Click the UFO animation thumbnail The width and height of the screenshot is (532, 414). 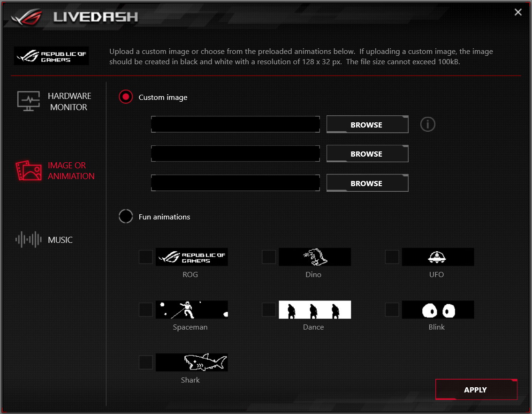pos(438,257)
